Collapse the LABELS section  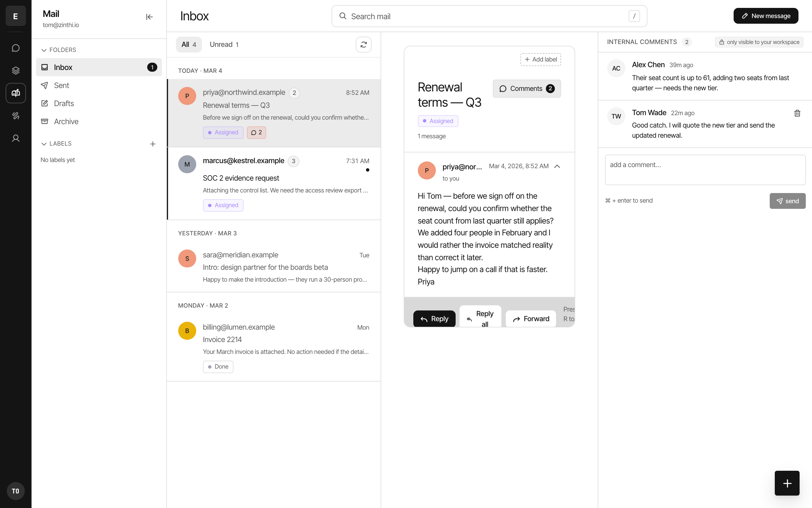point(56,144)
